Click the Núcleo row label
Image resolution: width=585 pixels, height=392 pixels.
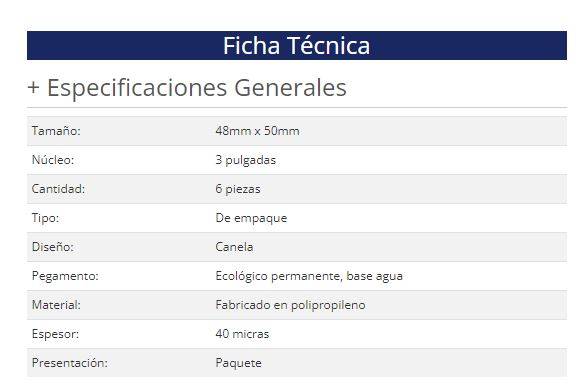pyautogui.click(x=53, y=160)
